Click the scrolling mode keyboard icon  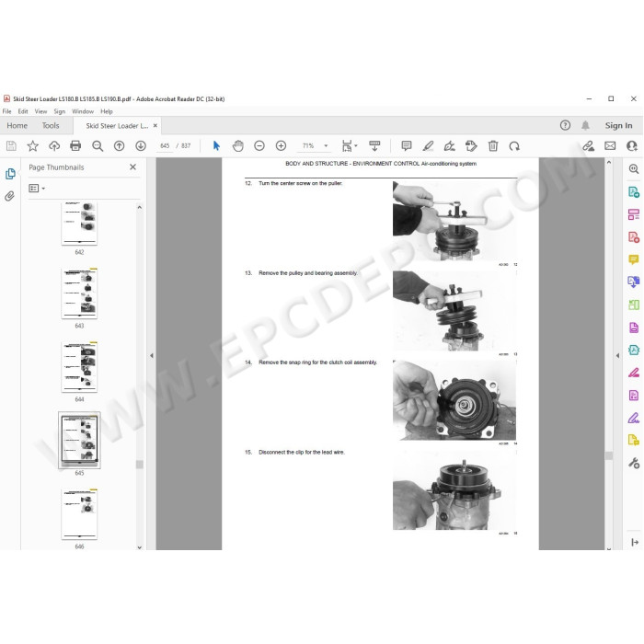click(374, 145)
